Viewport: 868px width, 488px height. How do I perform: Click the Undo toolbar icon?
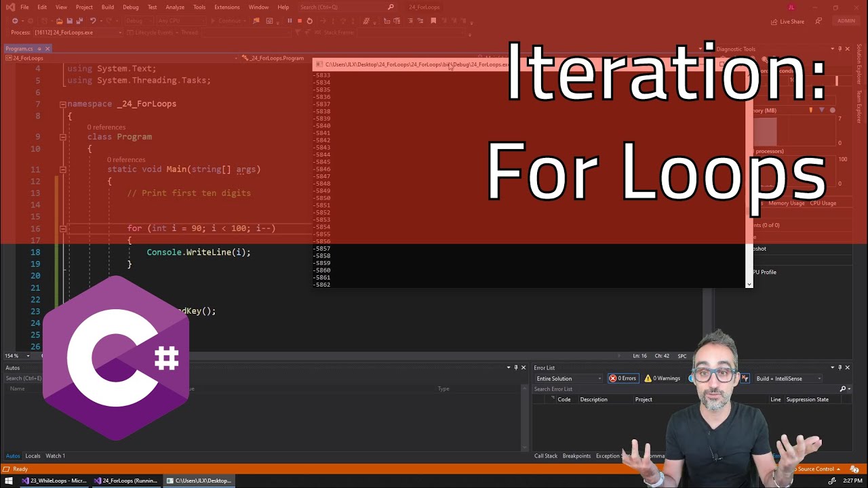pyautogui.click(x=93, y=21)
